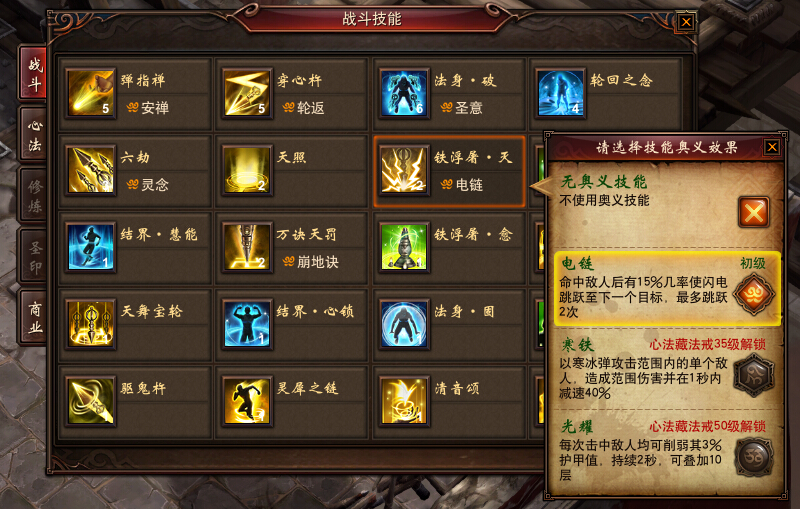Select the 万诀天罚 skill icon
This screenshot has height=509, width=800.
pos(247,247)
